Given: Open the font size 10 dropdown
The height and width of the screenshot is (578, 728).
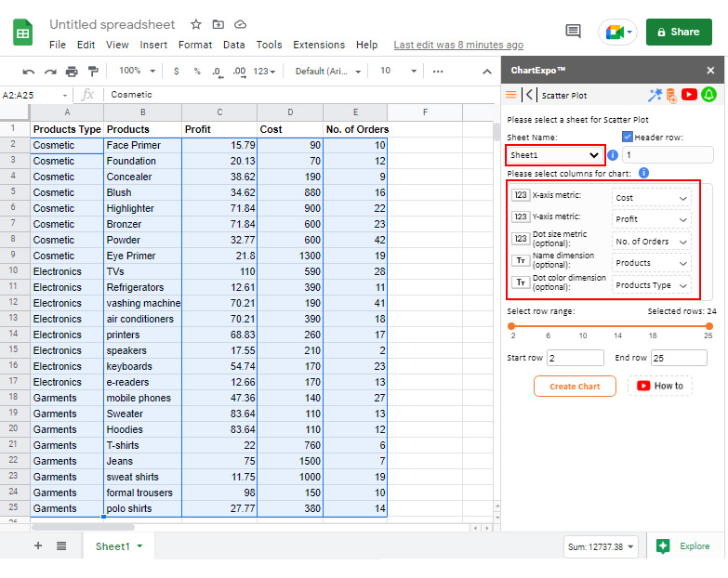Looking at the screenshot, I should click(398, 71).
